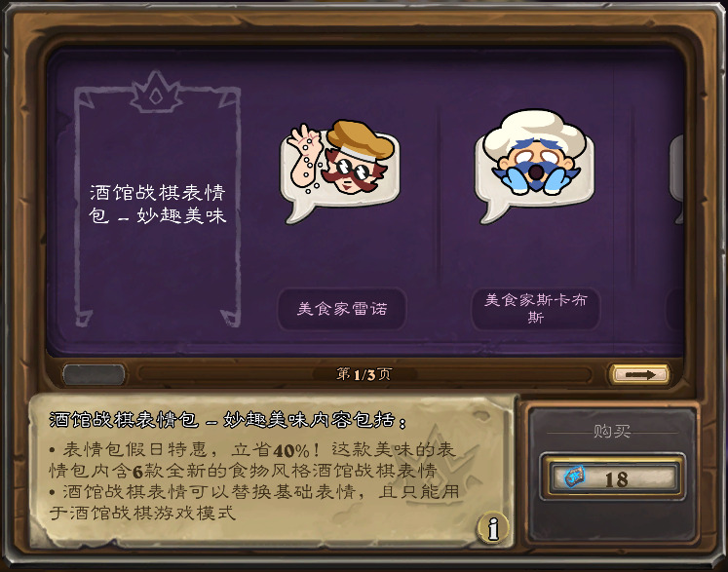Click the crown emblem atop the banner
Screen dimensions: 728x572
coord(156,93)
